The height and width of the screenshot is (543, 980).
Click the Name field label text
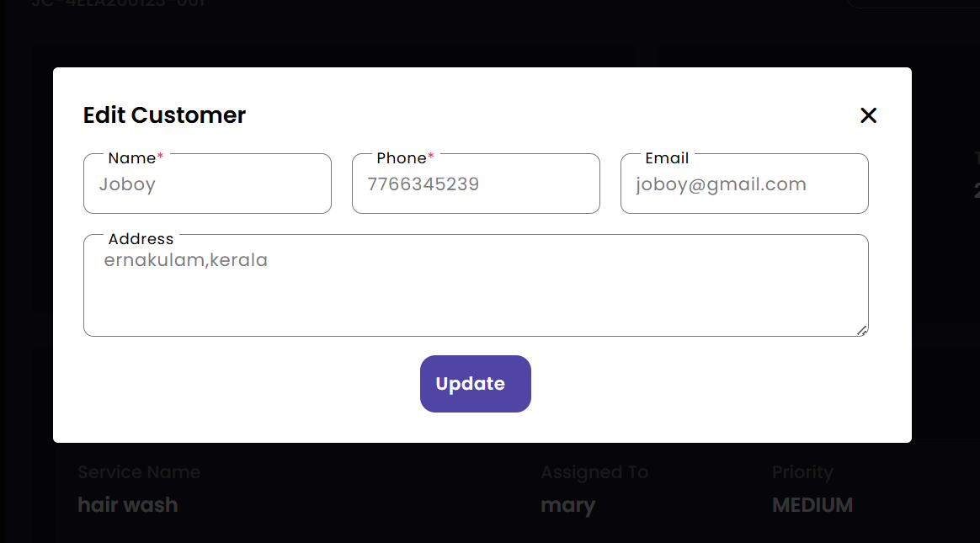coord(131,158)
